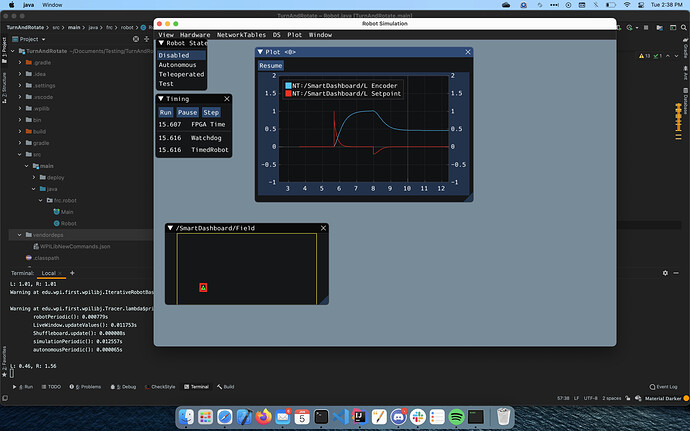Image resolution: width=690 pixels, height=431 pixels.
Task: Close the Timing panel
Action: point(227,99)
